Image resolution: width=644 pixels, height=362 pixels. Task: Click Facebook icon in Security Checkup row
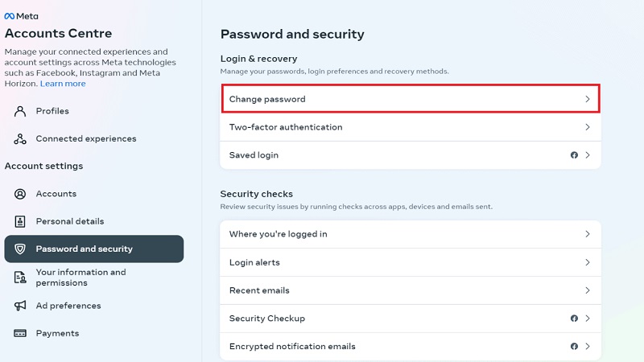574,319
